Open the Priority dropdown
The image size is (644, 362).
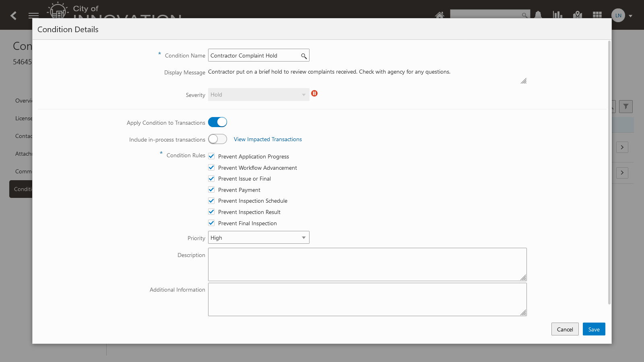pyautogui.click(x=258, y=238)
